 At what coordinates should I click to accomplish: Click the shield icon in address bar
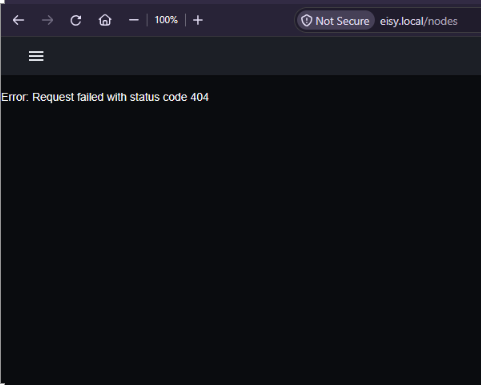[x=306, y=21]
